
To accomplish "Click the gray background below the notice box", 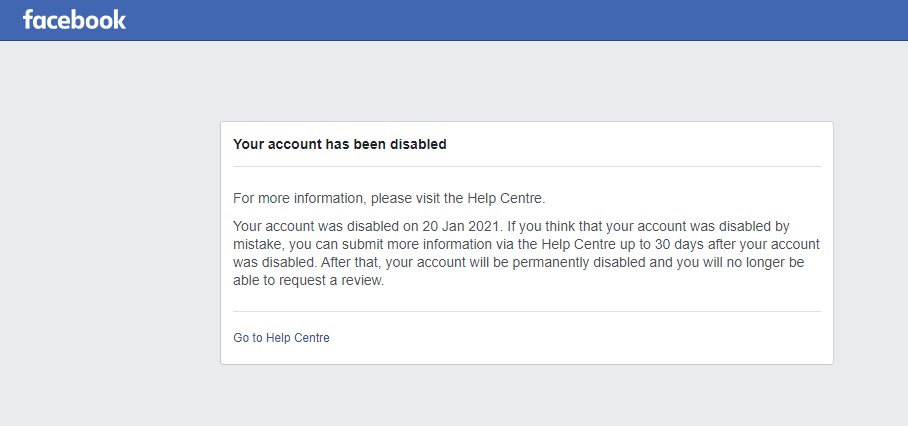I will 526,395.
